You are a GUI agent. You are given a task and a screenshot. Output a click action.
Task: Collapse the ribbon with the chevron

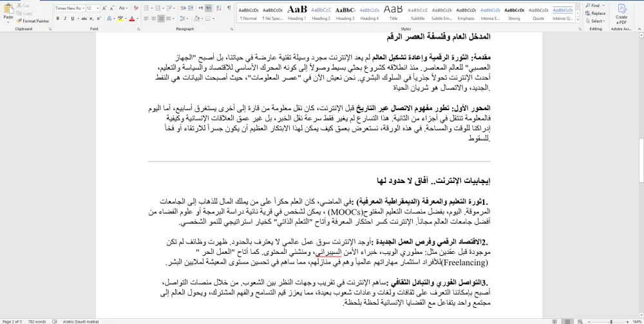tap(640, 29)
